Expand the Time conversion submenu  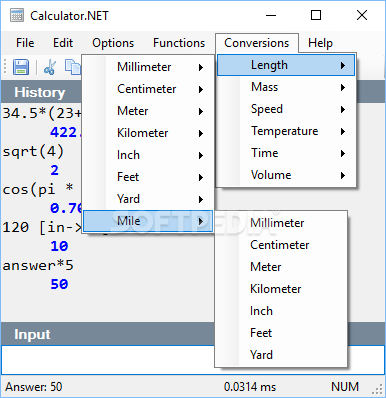click(286, 153)
